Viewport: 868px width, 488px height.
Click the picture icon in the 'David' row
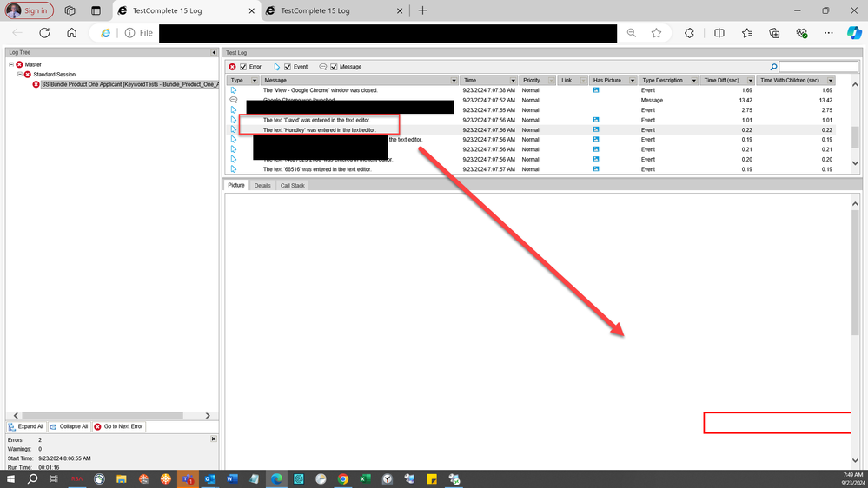pyautogui.click(x=596, y=120)
